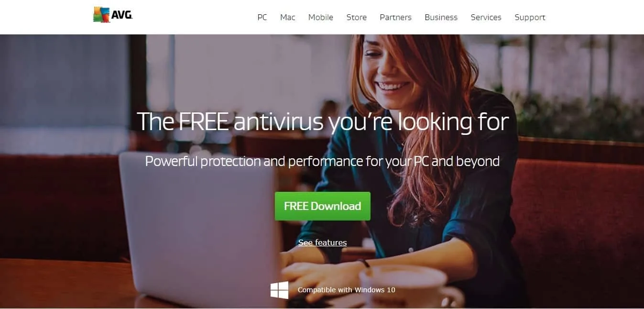Click the FREE antivirus headline text
Image resolution: width=644 pixels, height=309 pixels.
(x=323, y=121)
